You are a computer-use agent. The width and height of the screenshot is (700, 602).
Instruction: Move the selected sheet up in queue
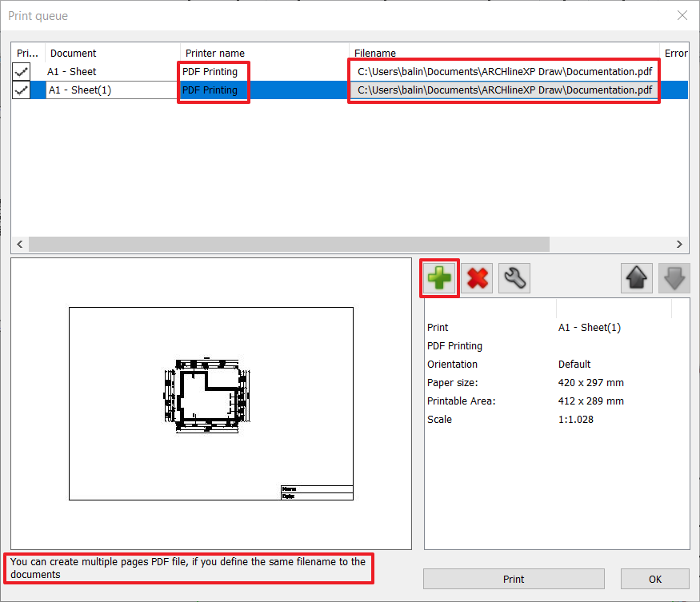click(x=636, y=277)
